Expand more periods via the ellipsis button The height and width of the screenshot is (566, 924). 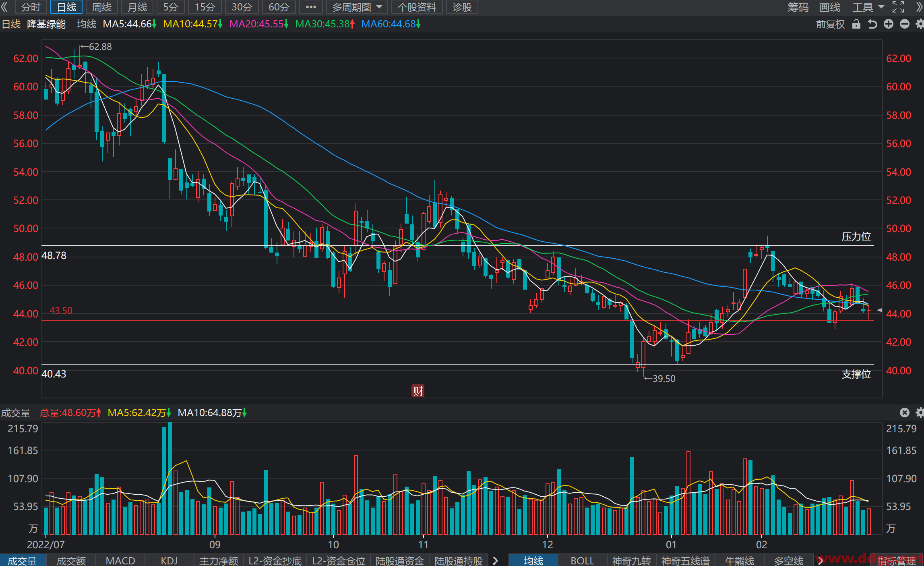click(311, 7)
